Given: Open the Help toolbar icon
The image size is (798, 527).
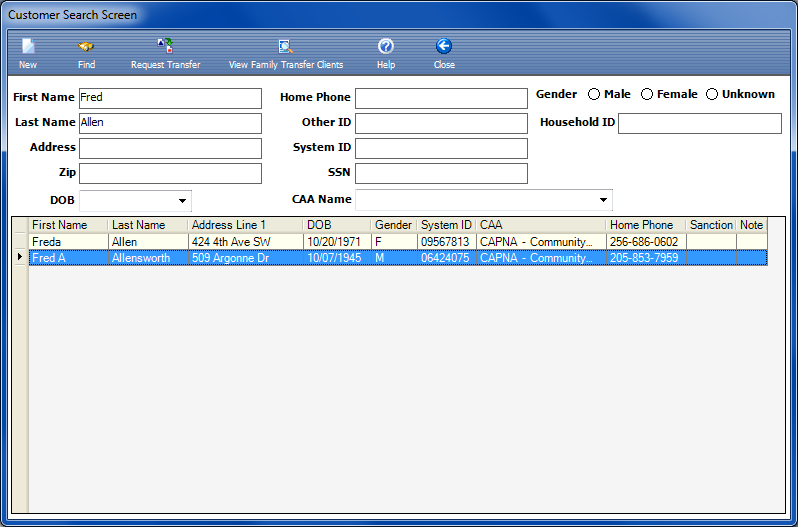Looking at the screenshot, I should [385, 47].
